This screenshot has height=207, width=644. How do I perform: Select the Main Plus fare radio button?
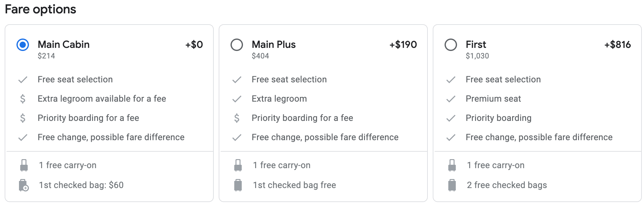[237, 45]
